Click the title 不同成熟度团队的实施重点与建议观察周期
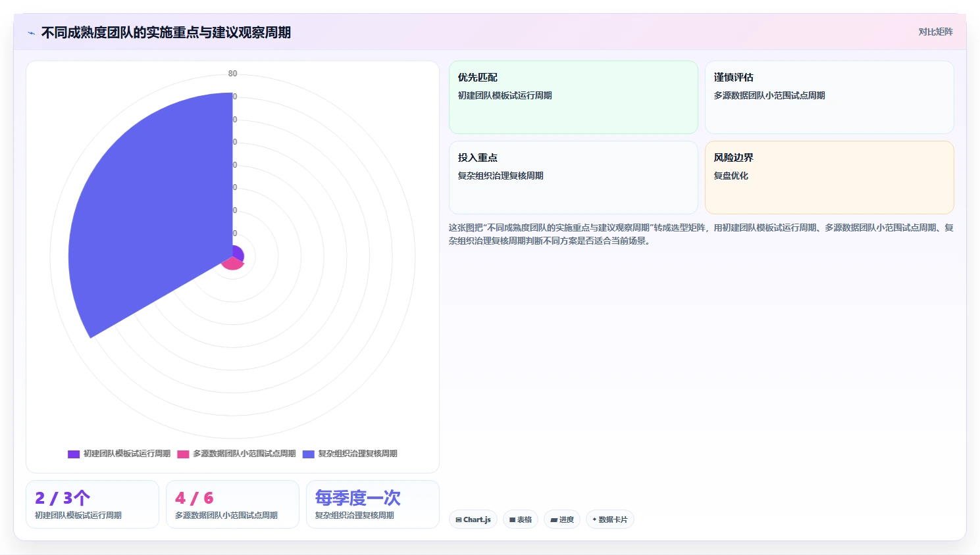Image resolution: width=980 pixels, height=555 pixels. [166, 33]
